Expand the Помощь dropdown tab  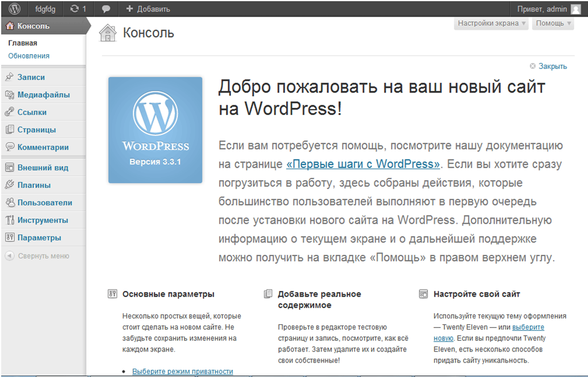[553, 23]
